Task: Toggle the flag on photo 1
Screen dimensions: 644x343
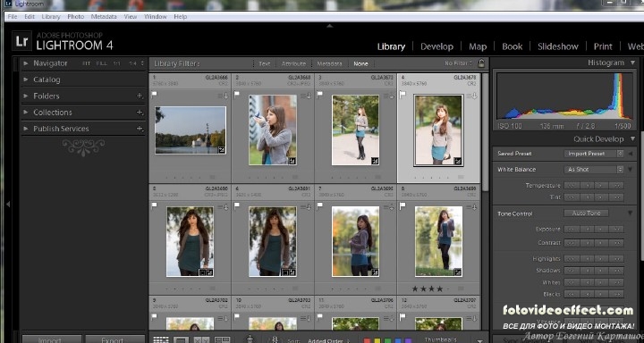Action: [x=155, y=96]
